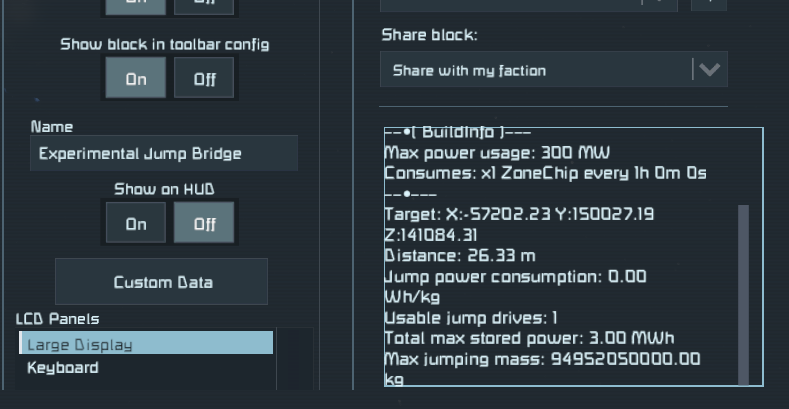Disable Show on HUD with Off
The width and height of the screenshot is (789, 409).
click(204, 223)
